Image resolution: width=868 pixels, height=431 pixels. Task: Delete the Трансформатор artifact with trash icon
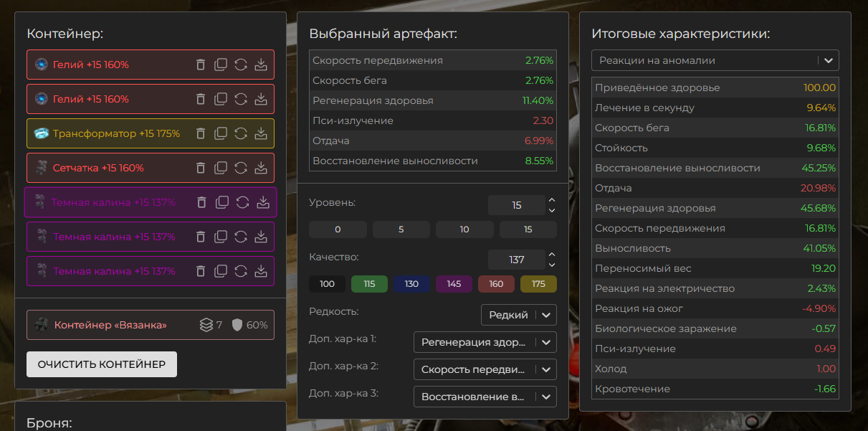pos(201,133)
